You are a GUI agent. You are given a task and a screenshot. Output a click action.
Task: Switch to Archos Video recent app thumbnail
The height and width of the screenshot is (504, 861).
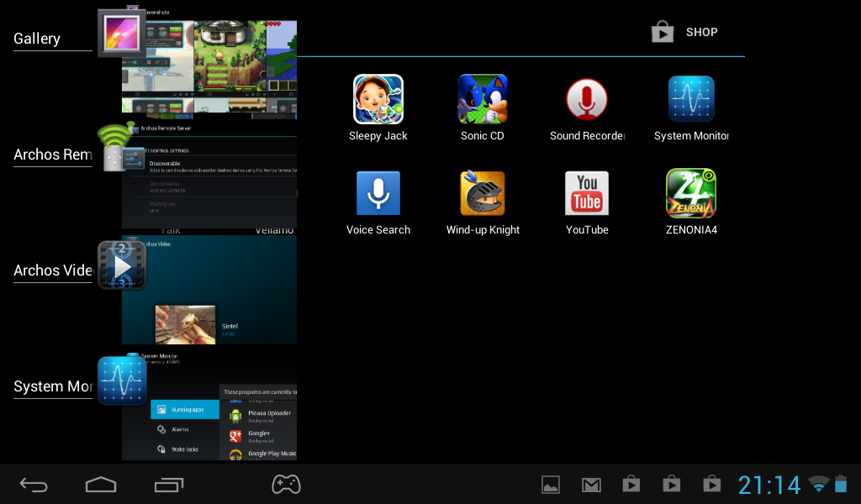(x=209, y=290)
